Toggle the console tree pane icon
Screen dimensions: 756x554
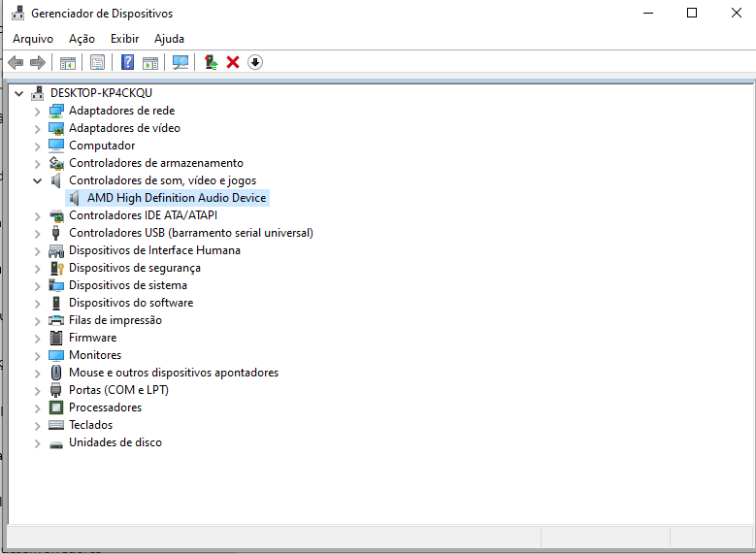[x=68, y=63]
